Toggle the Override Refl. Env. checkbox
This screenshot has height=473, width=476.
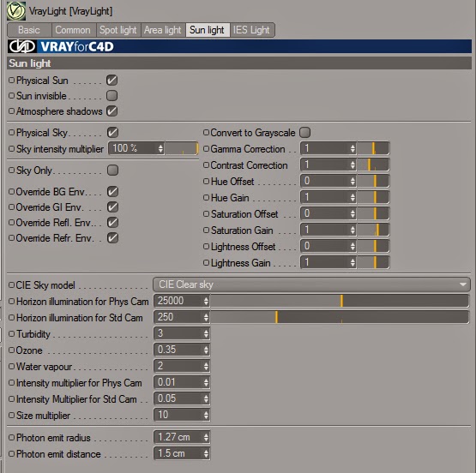112,223
